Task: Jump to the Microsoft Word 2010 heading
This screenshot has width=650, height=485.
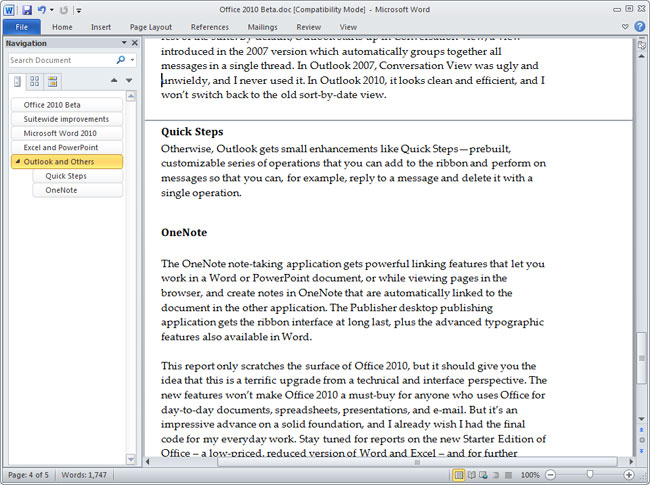Action: [x=67, y=133]
